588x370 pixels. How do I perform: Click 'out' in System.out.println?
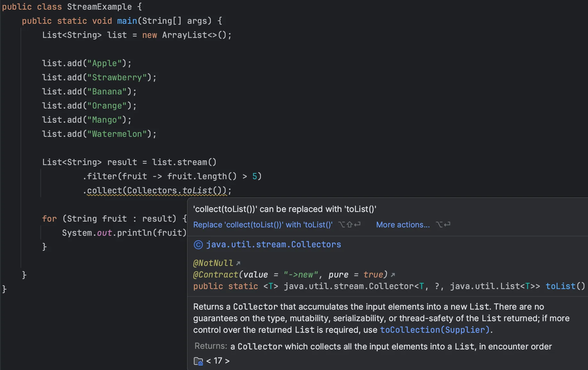104,233
